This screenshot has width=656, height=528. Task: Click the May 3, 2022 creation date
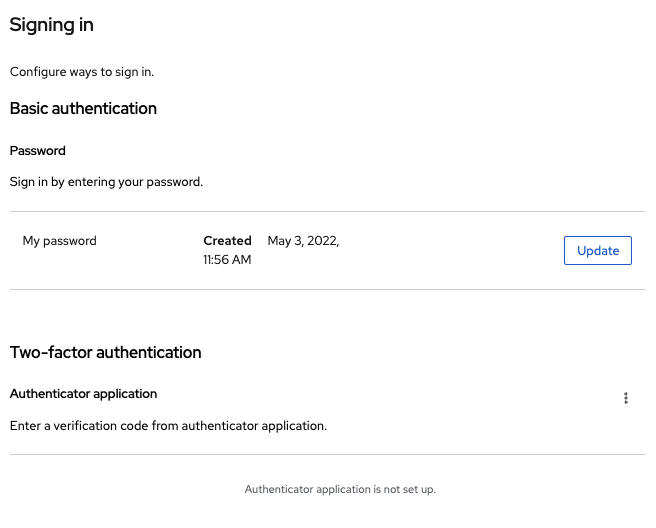(303, 241)
